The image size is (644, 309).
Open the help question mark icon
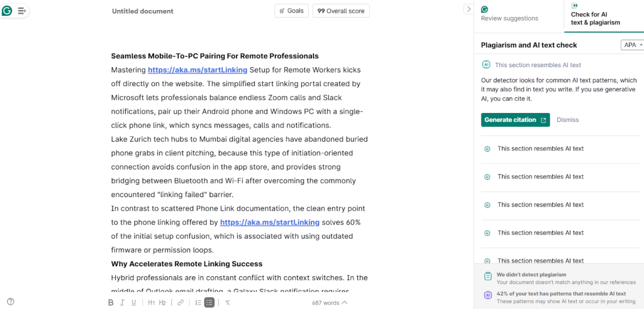coord(11,301)
